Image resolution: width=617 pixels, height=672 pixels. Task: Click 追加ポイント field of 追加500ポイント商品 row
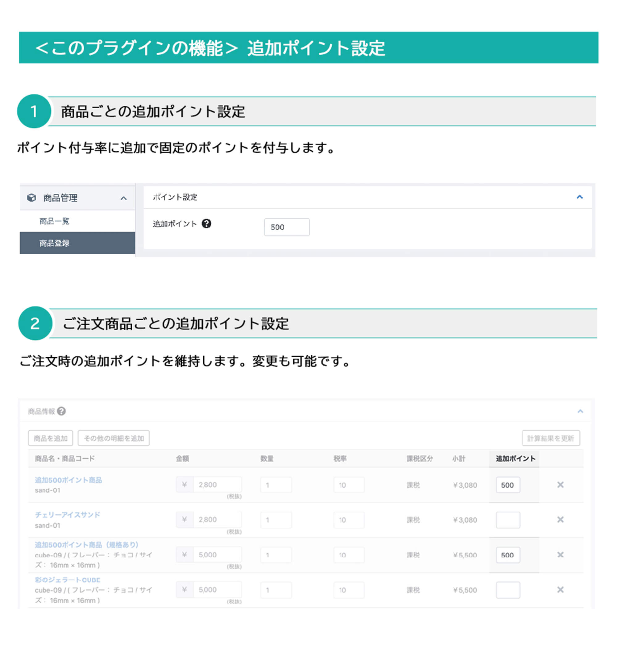508,485
